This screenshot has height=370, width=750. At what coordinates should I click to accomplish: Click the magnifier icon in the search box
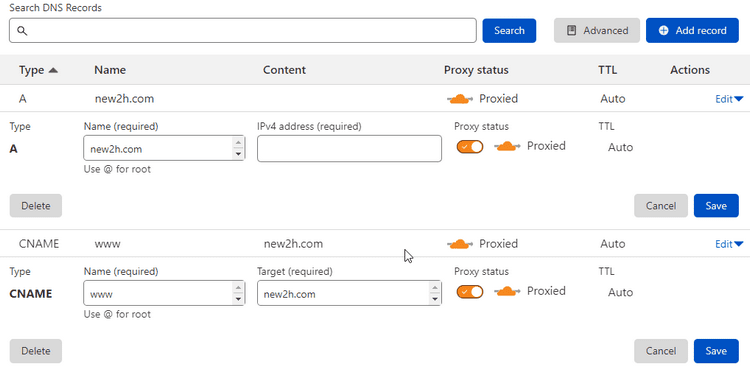tap(22, 31)
